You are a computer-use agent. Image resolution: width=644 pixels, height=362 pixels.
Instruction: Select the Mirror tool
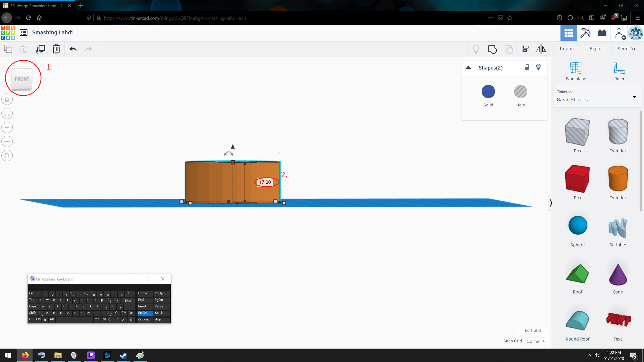coord(541,49)
